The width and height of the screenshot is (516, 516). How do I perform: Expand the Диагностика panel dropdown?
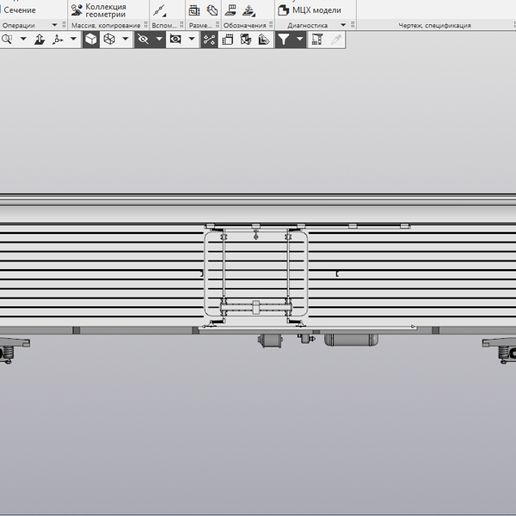(343, 25)
